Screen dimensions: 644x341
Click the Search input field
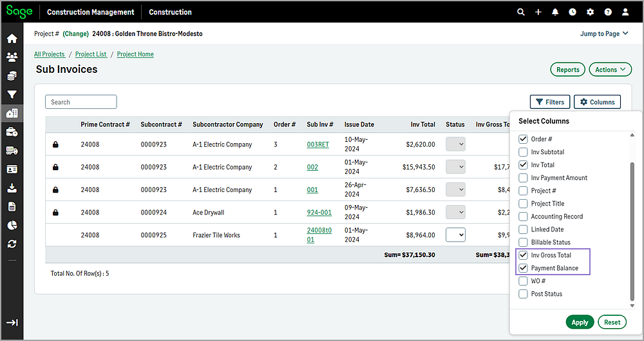point(81,102)
